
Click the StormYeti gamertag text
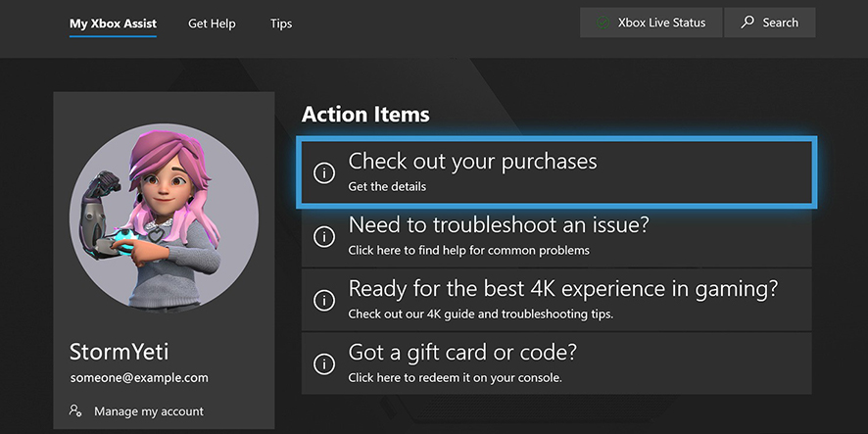coord(119,352)
